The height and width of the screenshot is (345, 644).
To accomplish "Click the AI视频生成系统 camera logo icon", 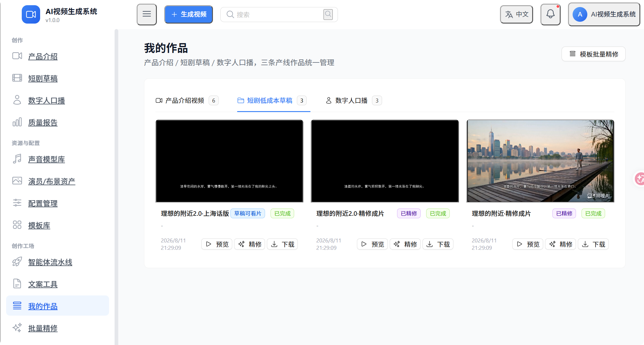I will tap(31, 14).
